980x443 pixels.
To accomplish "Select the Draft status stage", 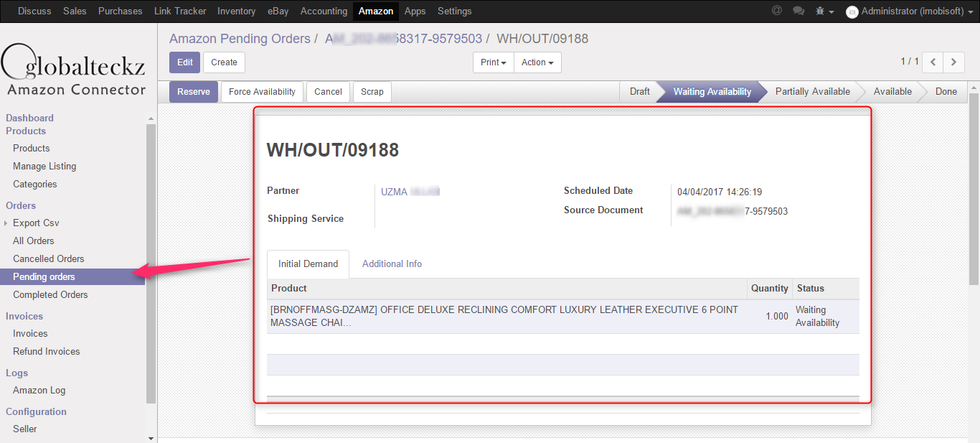I will 639,91.
